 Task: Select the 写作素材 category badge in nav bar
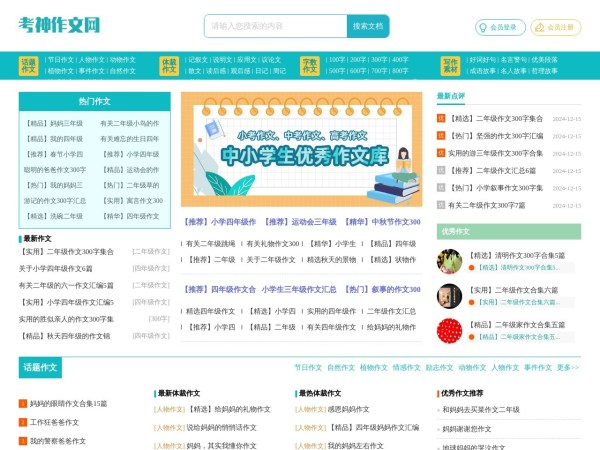450,65
